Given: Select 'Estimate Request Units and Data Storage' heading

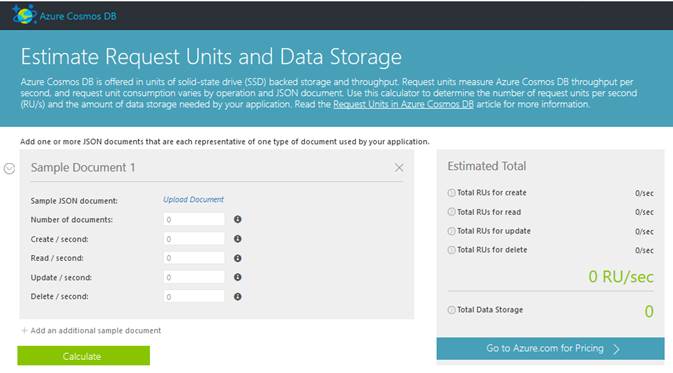Looking at the screenshot, I should pyautogui.click(x=211, y=57).
